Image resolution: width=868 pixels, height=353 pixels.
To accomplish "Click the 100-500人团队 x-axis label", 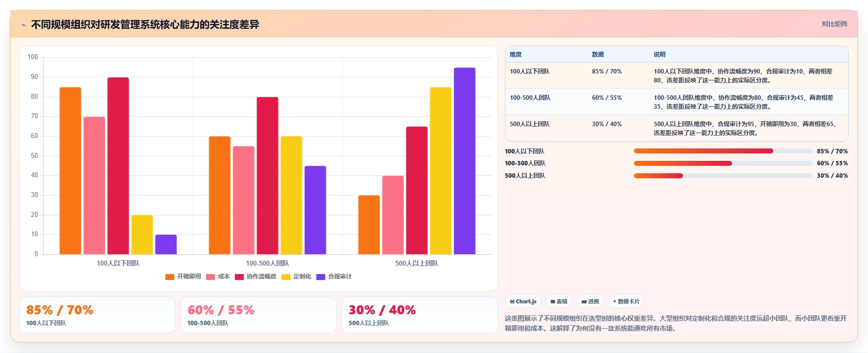I will 267,264.
